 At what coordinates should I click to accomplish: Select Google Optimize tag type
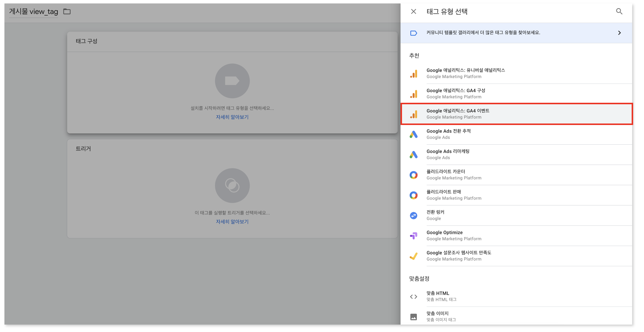tap(516, 236)
